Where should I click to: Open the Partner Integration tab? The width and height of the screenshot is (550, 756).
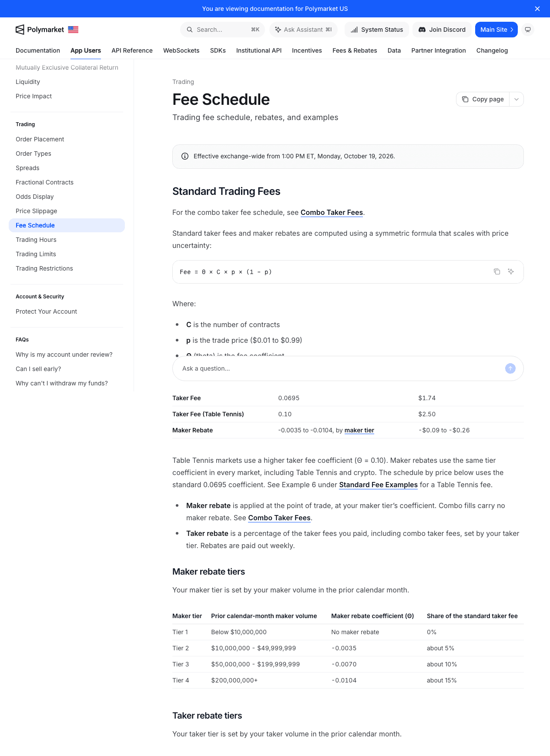tap(439, 50)
